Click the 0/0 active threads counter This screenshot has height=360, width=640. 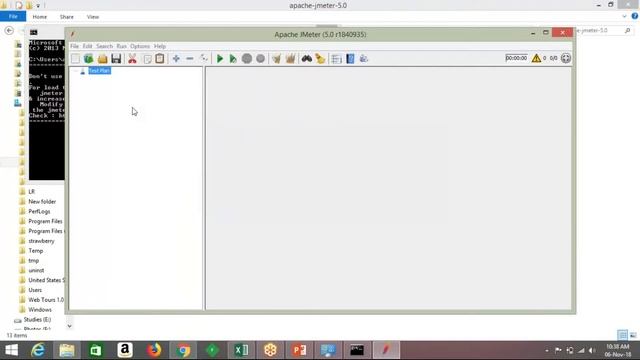[x=553, y=58]
